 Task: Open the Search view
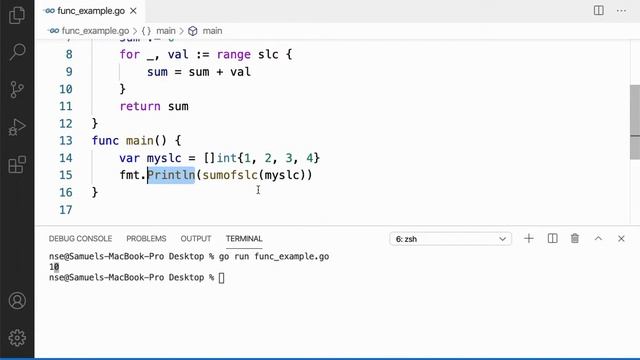17,51
